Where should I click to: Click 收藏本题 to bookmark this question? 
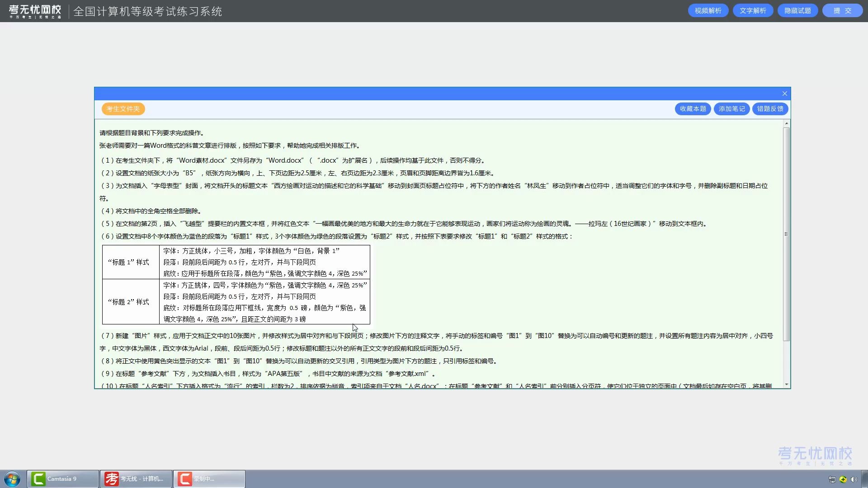pyautogui.click(x=693, y=109)
